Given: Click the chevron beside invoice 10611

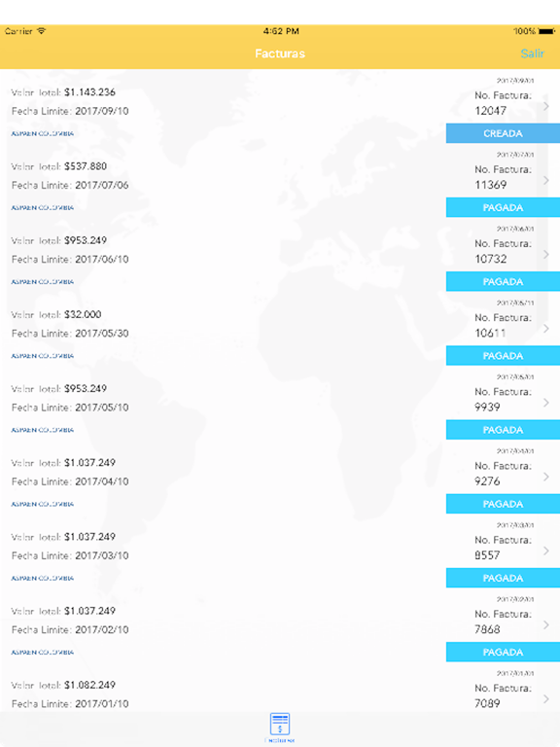Looking at the screenshot, I should pos(546,328).
